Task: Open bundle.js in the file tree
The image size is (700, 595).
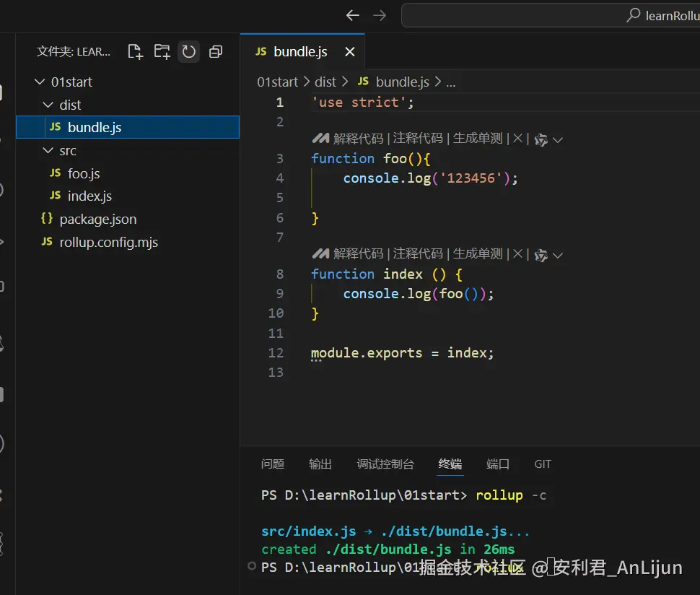Action: [x=128, y=127]
